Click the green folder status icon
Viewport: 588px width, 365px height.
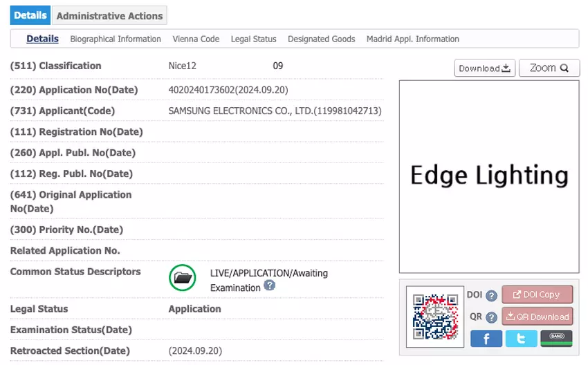point(183,278)
